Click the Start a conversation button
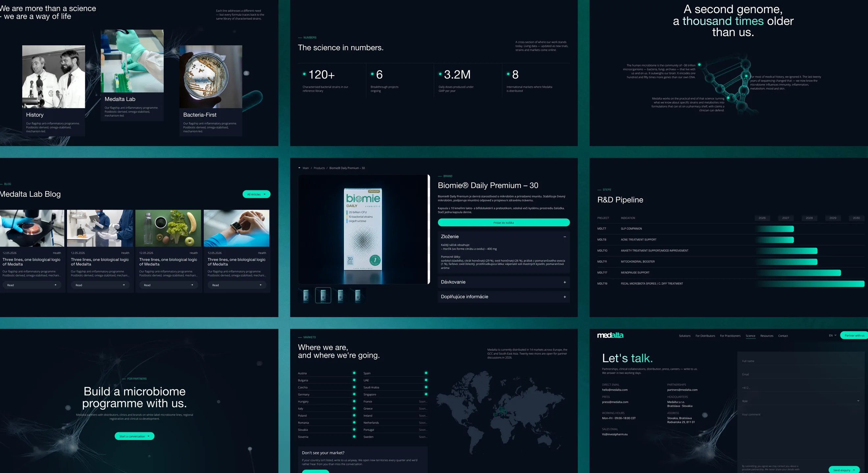Viewport: 868px width, 473px height. 134,436
